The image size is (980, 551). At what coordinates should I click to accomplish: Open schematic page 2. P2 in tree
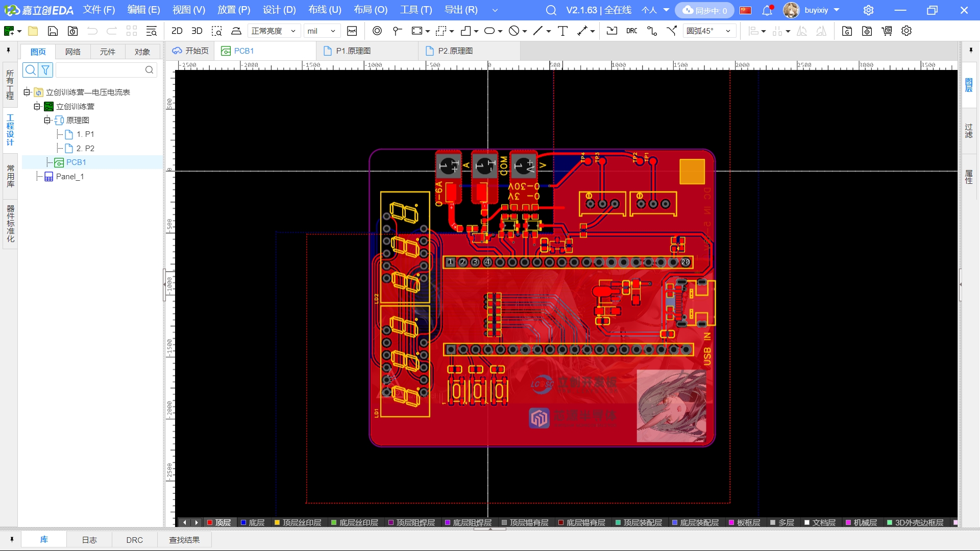click(x=85, y=148)
